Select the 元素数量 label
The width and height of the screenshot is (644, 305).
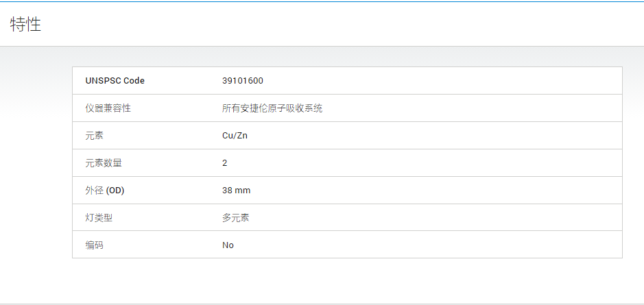pos(104,163)
